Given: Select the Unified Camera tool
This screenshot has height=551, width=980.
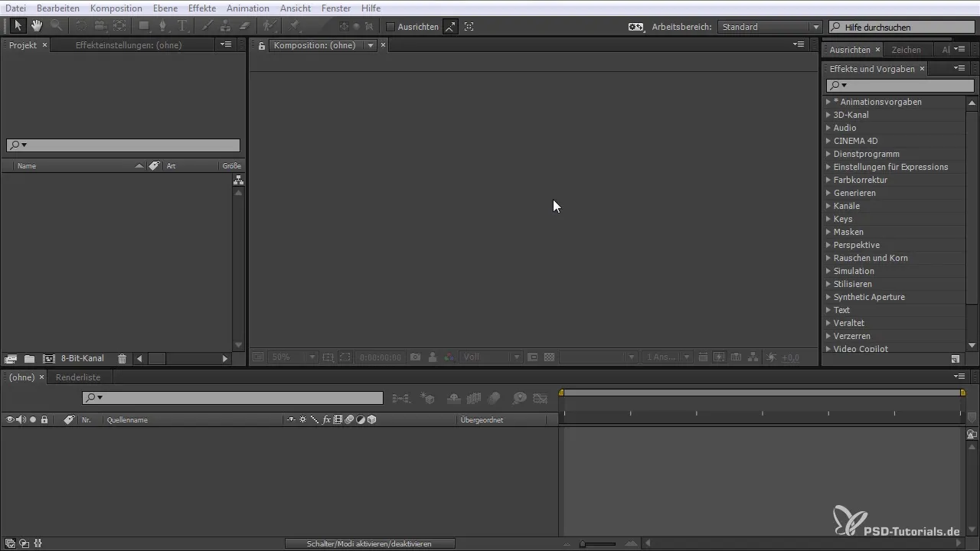Looking at the screenshot, I should [x=100, y=26].
